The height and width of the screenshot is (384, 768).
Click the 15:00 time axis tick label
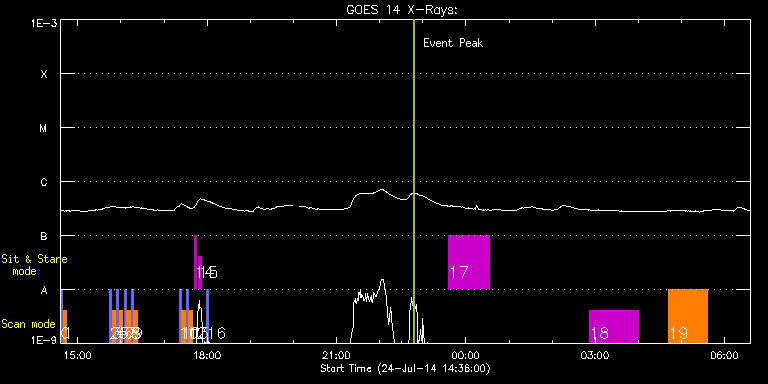coord(77,355)
